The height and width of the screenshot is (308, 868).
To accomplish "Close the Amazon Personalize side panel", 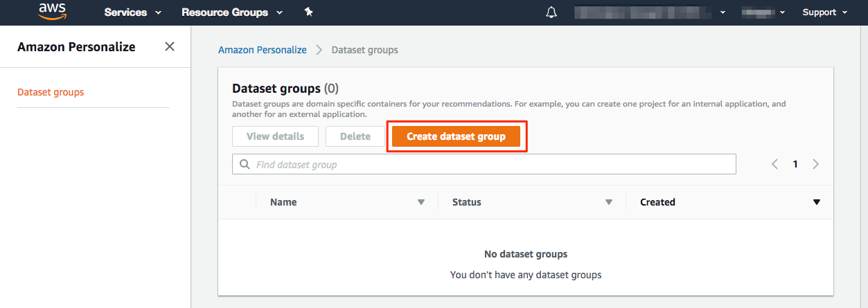I will pos(170,47).
